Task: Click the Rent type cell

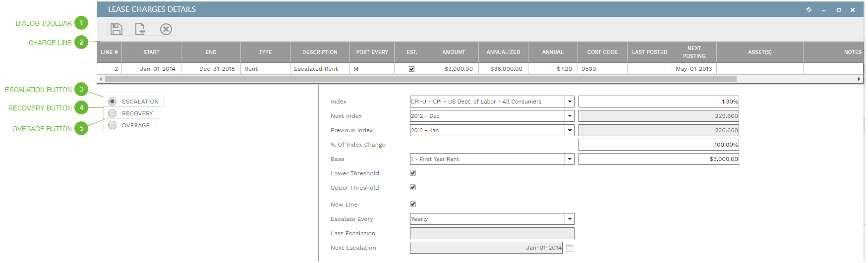Action: pyautogui.click(x=265, y=69)
